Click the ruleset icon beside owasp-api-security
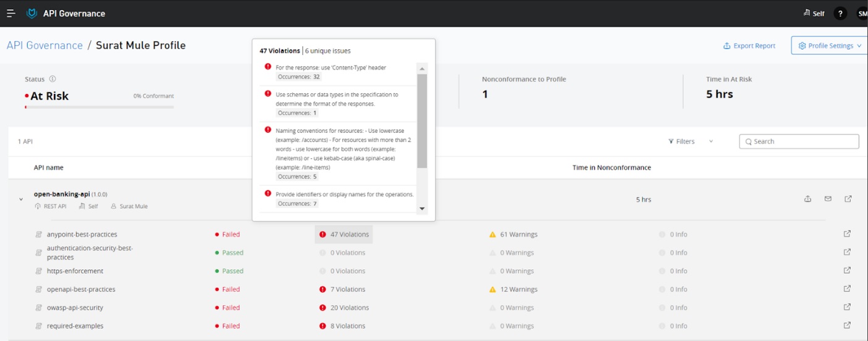 (x=38, y=308)
